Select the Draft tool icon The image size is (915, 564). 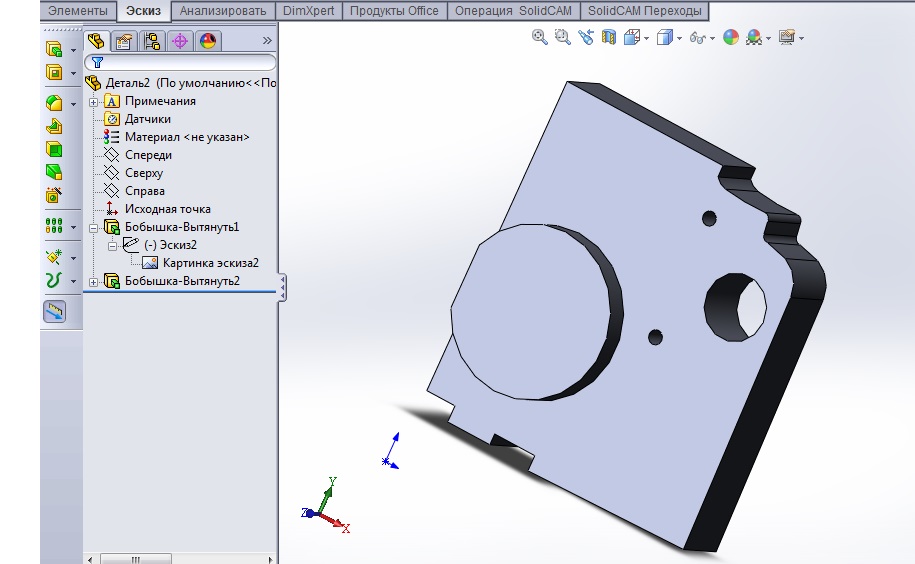tap(54, 172)
